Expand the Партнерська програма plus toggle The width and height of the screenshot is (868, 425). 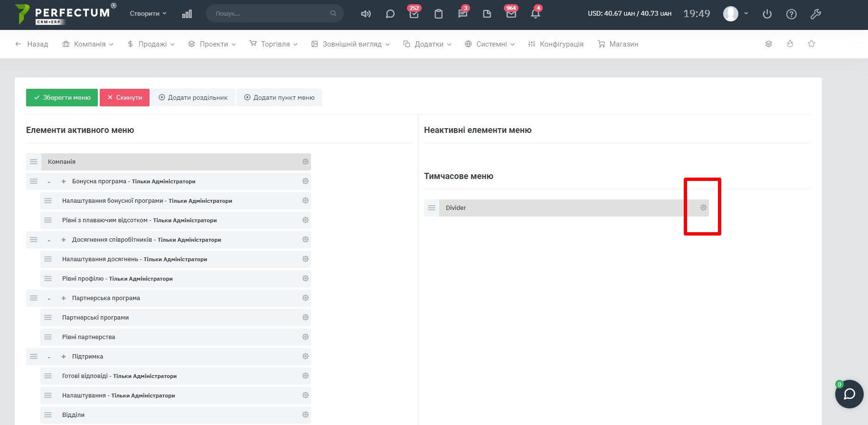tap(64, 298)
